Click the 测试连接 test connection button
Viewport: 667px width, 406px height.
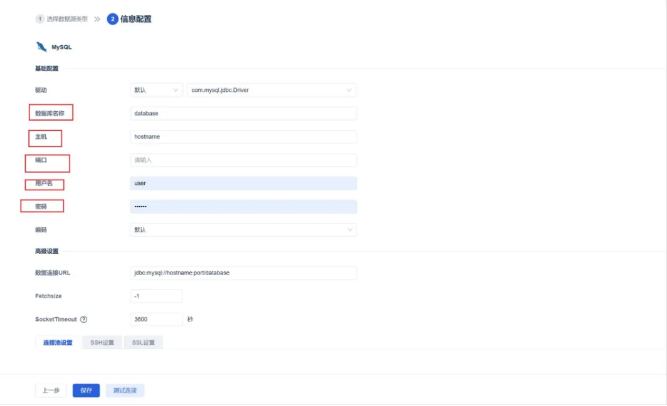coord(125,390)
